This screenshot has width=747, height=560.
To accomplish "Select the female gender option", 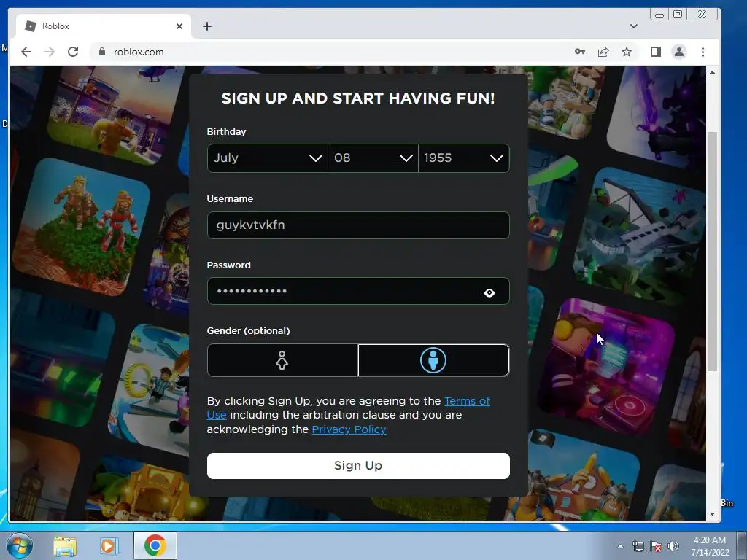I will (x=282, y=360).
